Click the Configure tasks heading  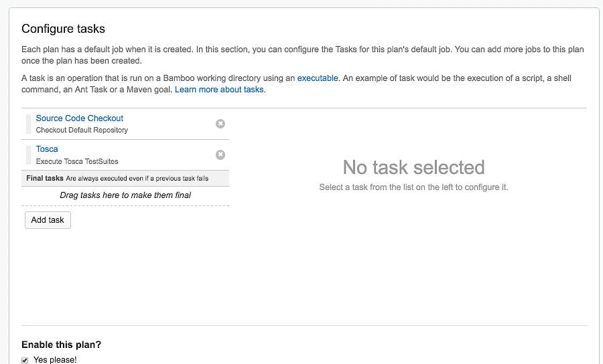coord(64,29)
